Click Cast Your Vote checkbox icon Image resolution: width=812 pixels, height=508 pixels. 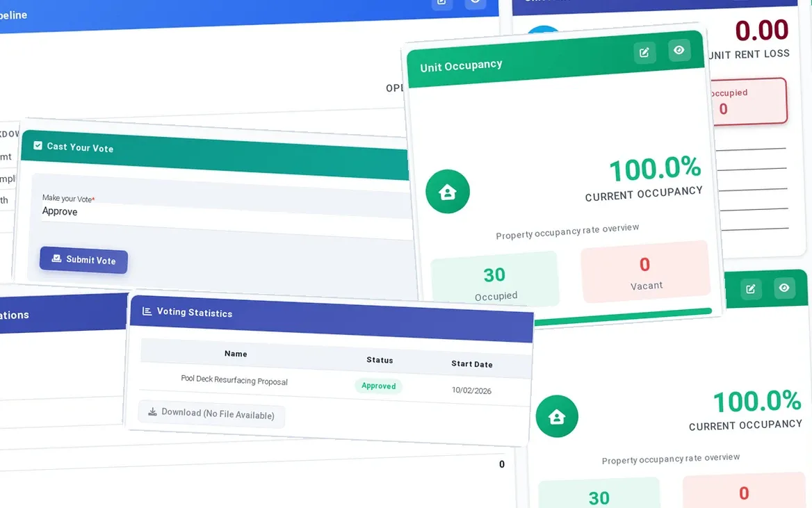tap(38, 145)
